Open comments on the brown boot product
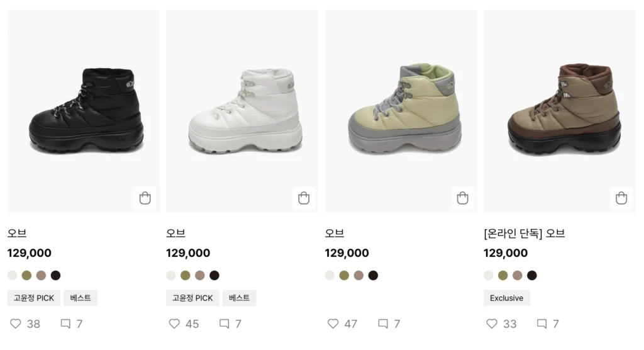Viewport: 644px width, 350px height. pos(541,324)
